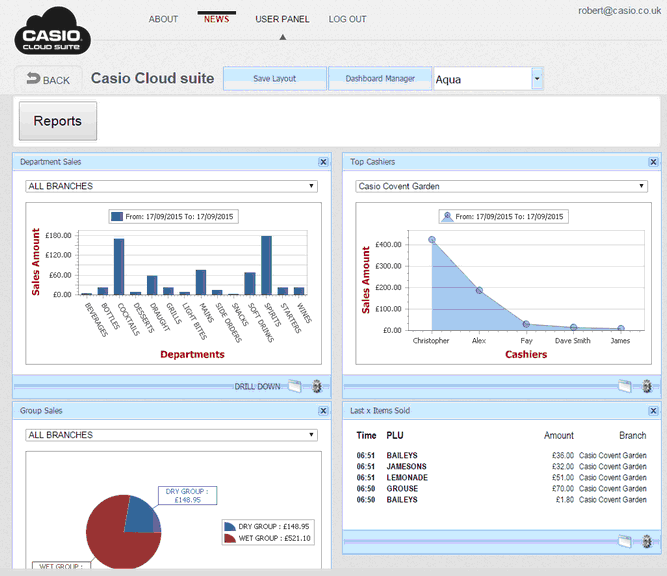Click DRY GROUP £148.95 callout label
Screen dimensions: 667x576
coord(188,496)
